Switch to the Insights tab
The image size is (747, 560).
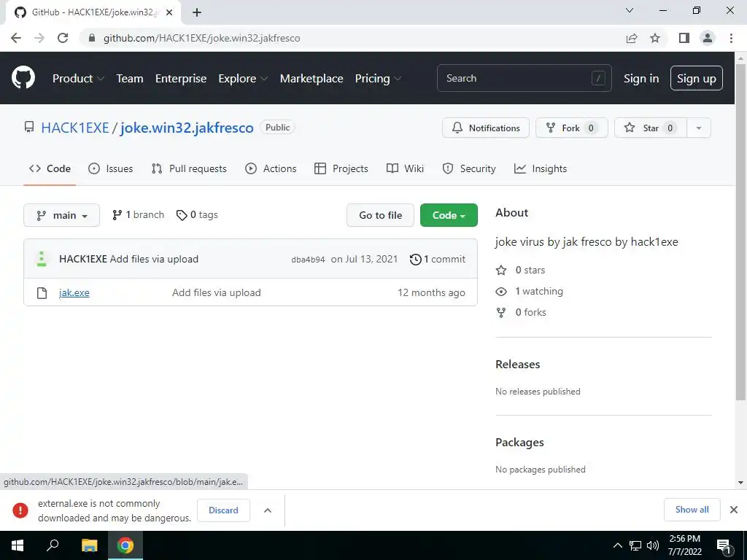pos(541,168)
